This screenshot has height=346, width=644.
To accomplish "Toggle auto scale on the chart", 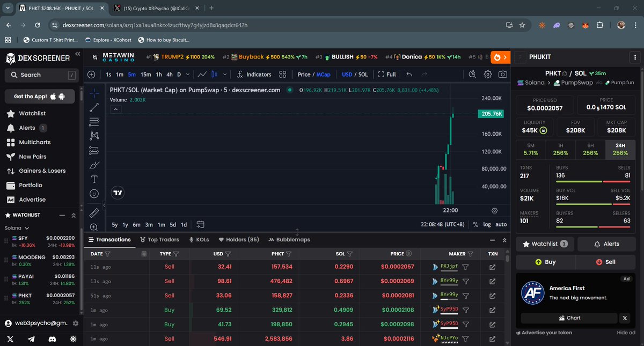I will click(x=501, y=225).
